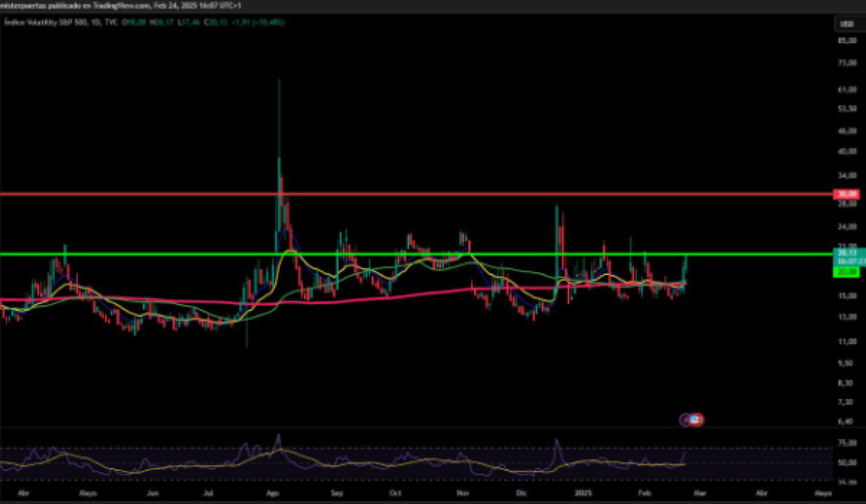
Task: Click the red horizontal line price label 30,00
Action: 847,194
